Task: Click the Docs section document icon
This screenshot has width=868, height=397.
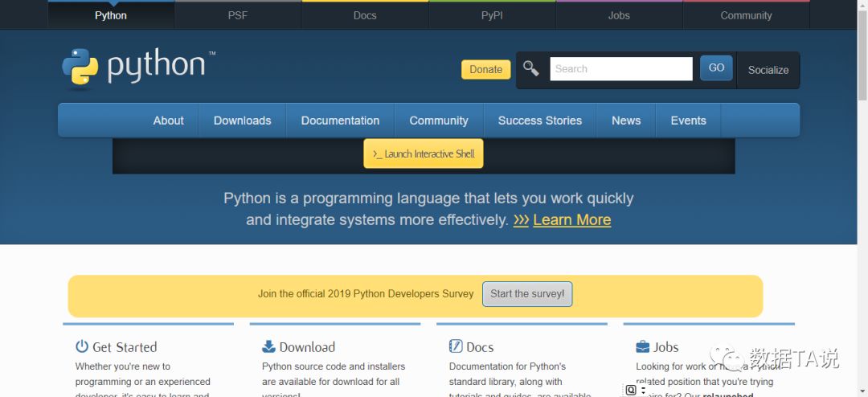Action: click(456, 346)
